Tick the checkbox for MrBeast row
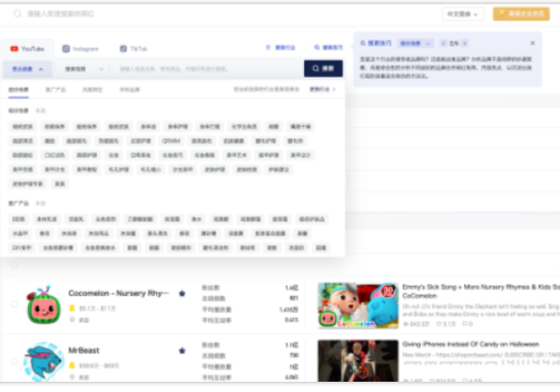 (x=14, y=361)
